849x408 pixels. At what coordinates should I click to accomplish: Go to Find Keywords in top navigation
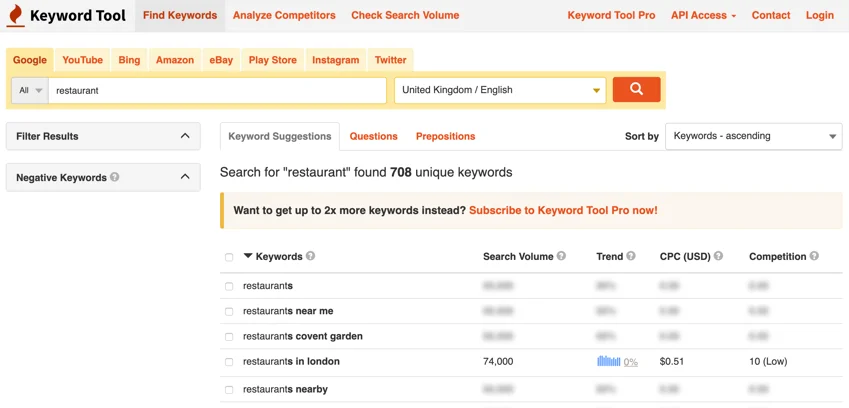(x=180, y=15)
